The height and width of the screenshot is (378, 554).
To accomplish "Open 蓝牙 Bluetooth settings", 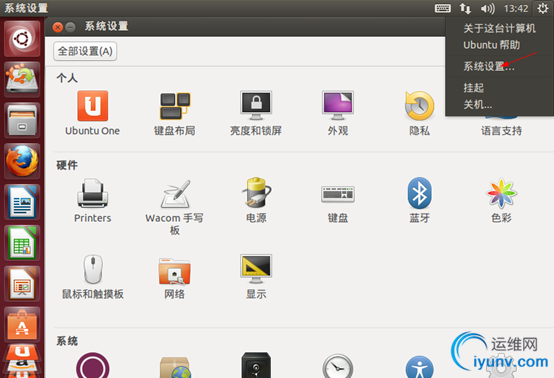I will pos(419,200).
